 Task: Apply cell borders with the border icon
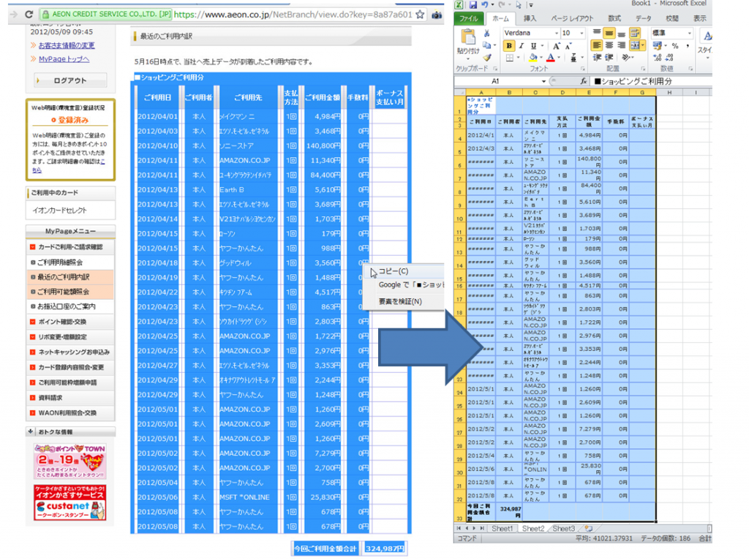point(510,58)
